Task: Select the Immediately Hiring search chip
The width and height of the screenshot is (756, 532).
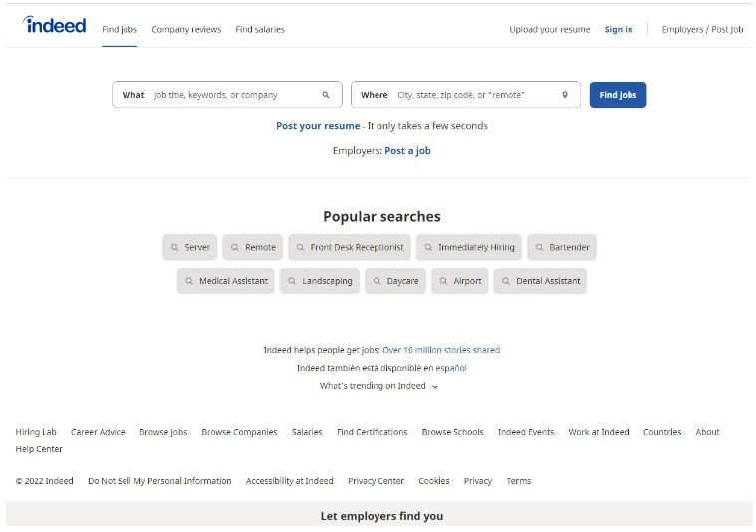Action: point(469,247)
